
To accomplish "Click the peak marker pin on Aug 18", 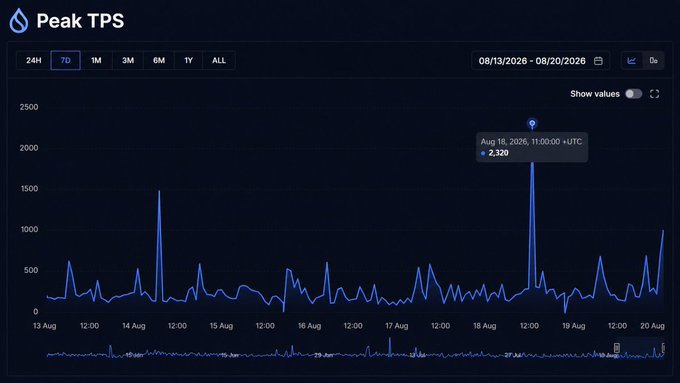I will click(x=532, y=124).
